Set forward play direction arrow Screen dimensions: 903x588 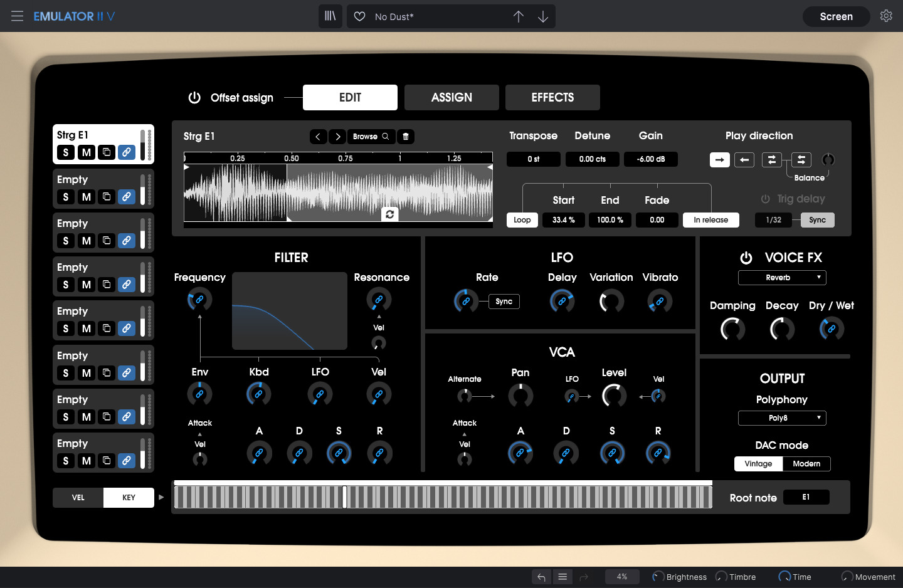tap(720, 160)
